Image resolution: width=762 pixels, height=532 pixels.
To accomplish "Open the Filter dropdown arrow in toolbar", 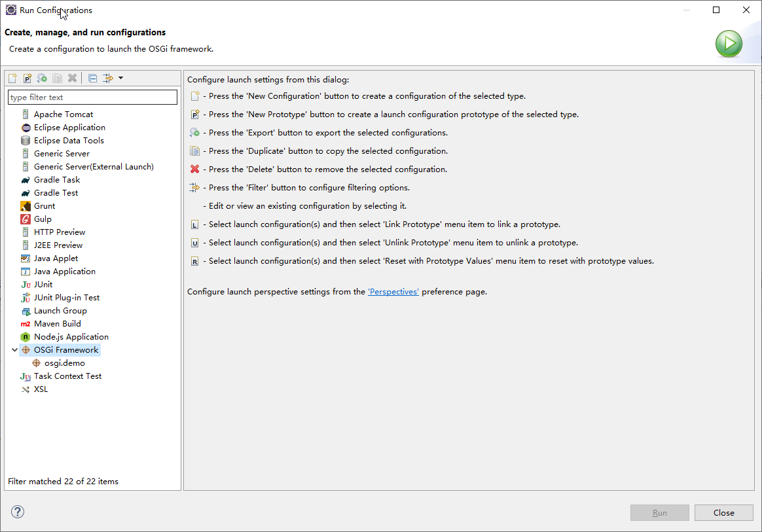I will 121,79.
